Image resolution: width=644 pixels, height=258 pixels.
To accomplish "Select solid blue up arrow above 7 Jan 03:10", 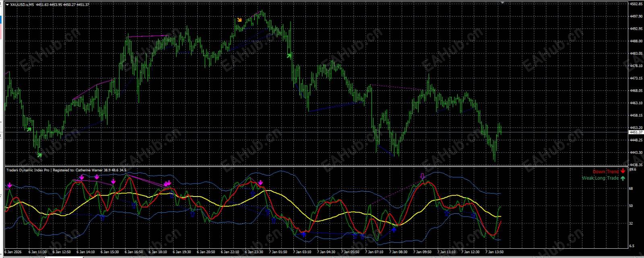I will pos(303,233).
